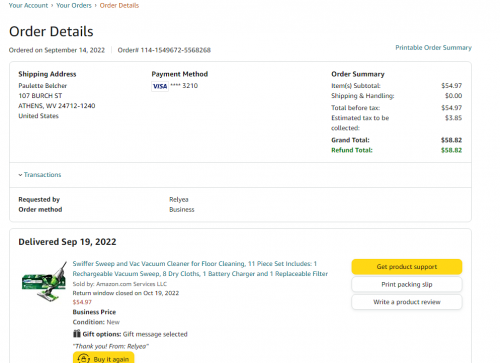Click the Business Price label
The width and height of the screenshot is (500, 363).
click(x=94, y=312)
